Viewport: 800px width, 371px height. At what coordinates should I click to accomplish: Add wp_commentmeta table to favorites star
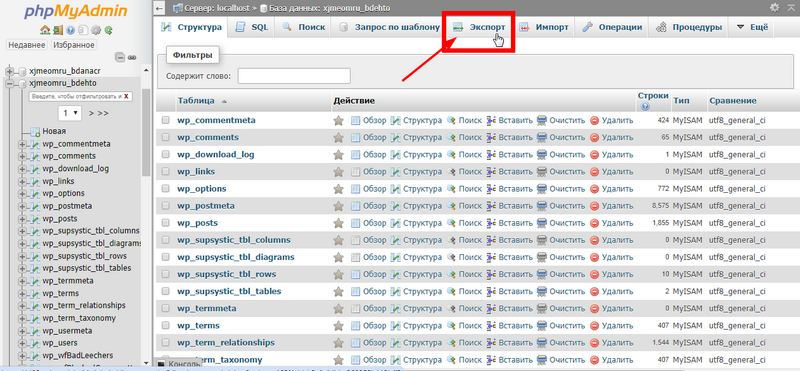[x=338, y=121]
